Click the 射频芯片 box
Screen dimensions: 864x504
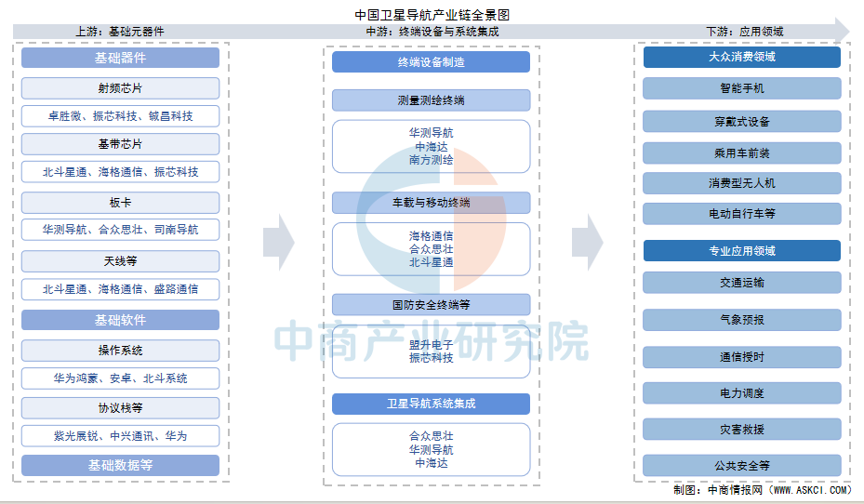(x=120, y=88)
